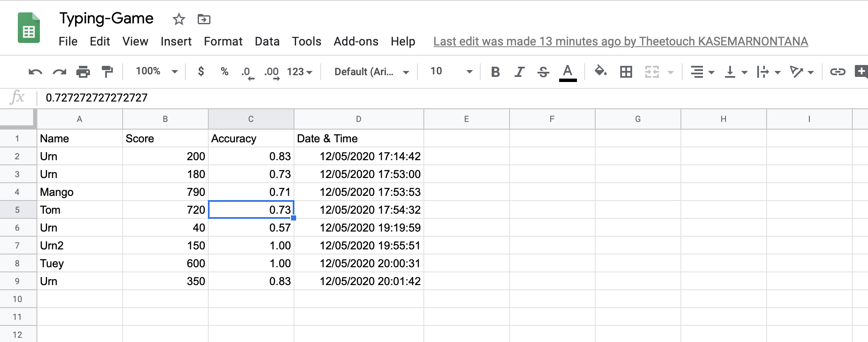Image resolution: width=868 pixels, height=342 pixels.
Task: Format as percent
Action: (x=225, y=71)
